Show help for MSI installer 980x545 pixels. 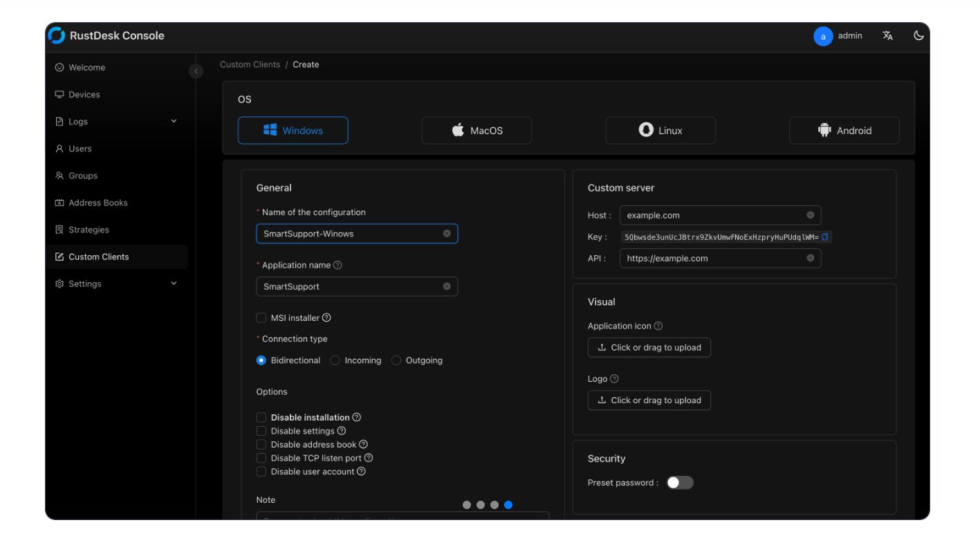[326, 318]
